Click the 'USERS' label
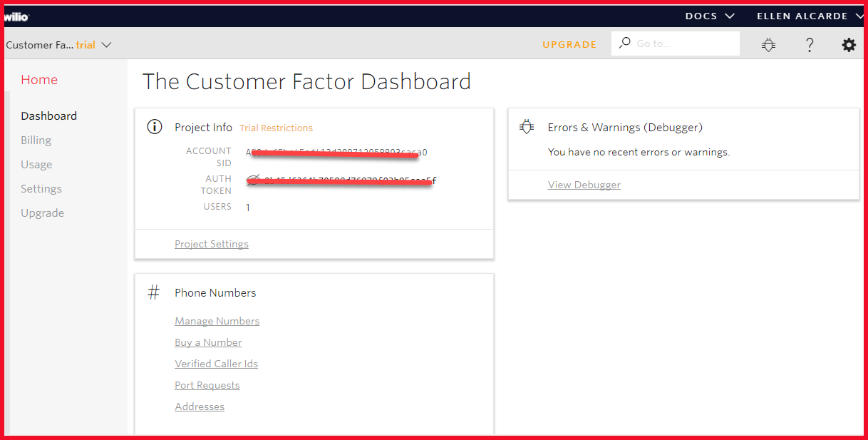Screen dimensions: 868x440 (x=217, y=207)
